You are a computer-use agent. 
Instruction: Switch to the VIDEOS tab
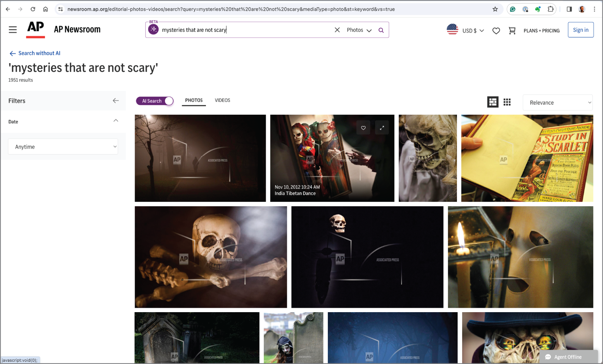[x=222, y=100]
